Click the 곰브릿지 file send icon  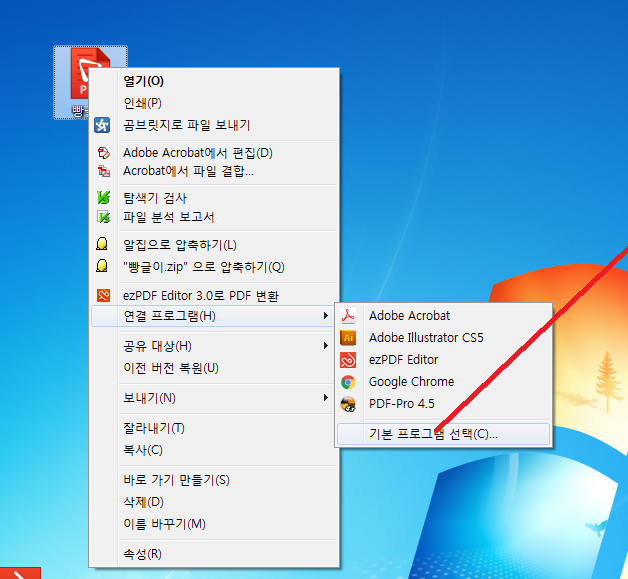click(x=102, y=125)
